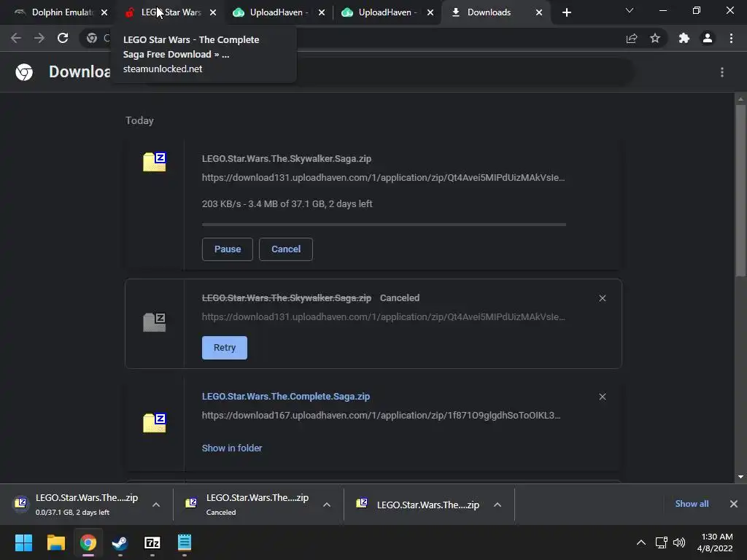Remove canceled Skywalker Saga entry from list
Image resolution: width=747 pixels, height=560 pixels.
[603, 298]
